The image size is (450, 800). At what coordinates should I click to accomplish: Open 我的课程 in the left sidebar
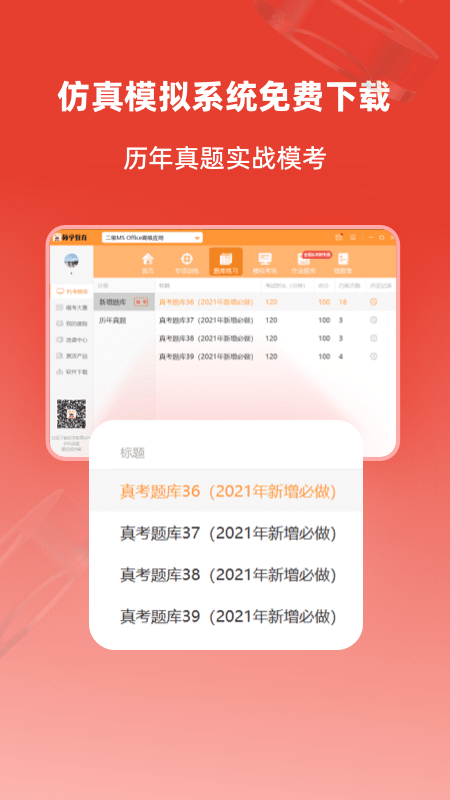pyautogui.click(x=72, y=323)
